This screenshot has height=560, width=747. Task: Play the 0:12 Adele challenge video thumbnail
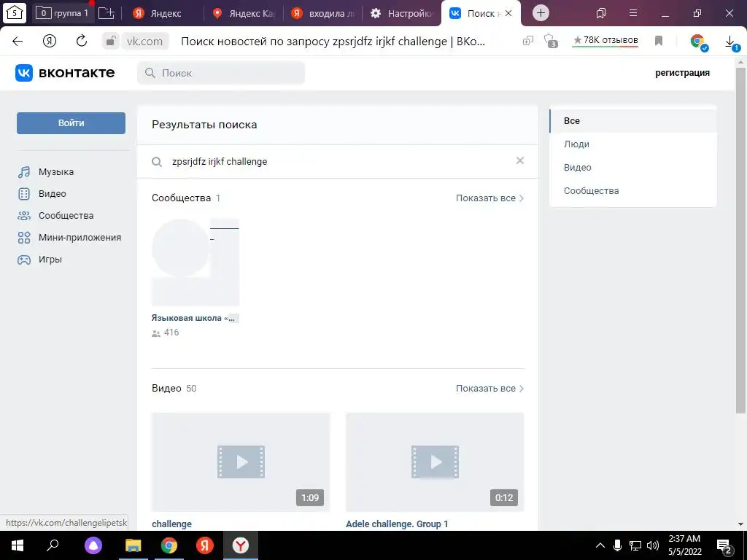coord(435,462)
